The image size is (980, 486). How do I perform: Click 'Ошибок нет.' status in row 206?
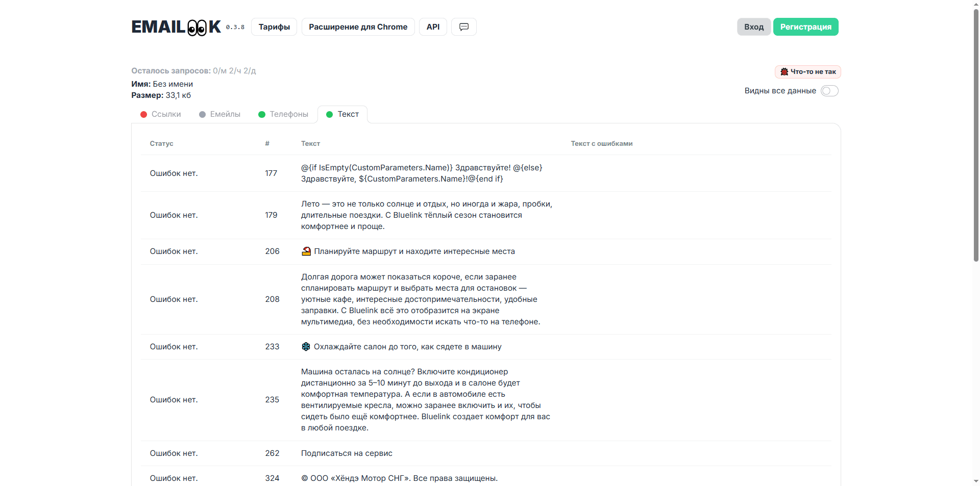tap(174, 251)
